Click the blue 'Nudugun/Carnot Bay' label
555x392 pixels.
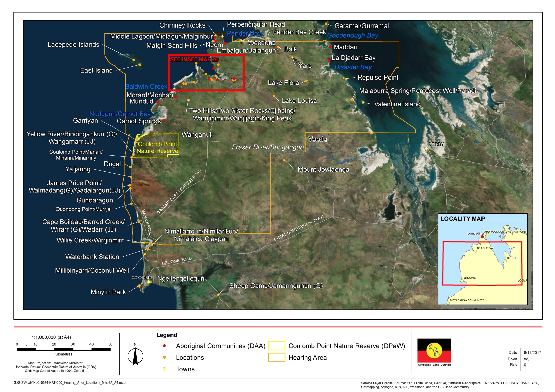click(120, 114)
